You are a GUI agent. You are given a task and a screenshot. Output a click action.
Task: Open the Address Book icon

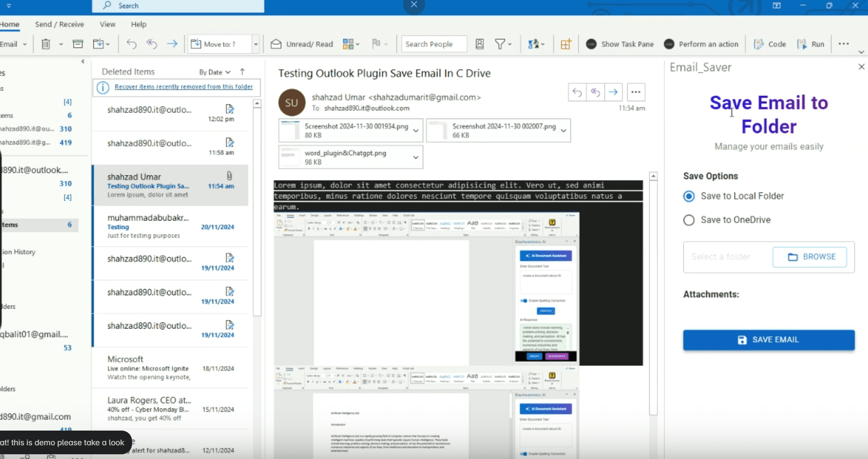(x=479, y=44)
